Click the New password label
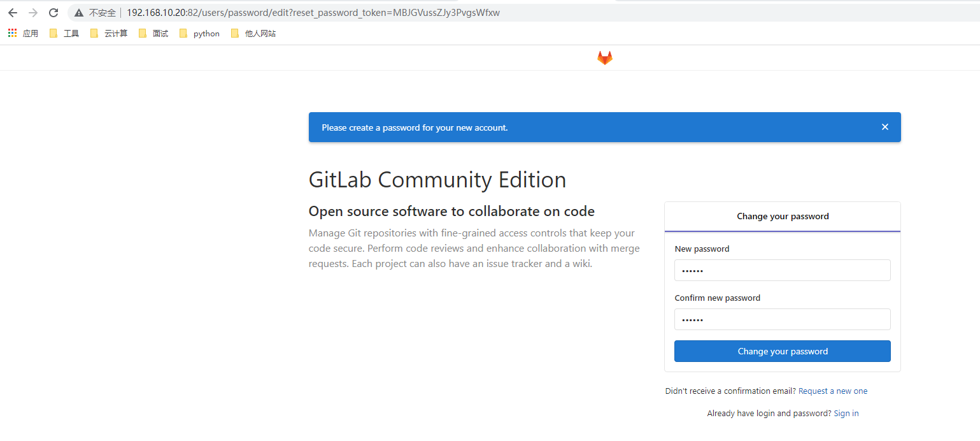This screenshot has height=441, width=980. tap(702, 249)
